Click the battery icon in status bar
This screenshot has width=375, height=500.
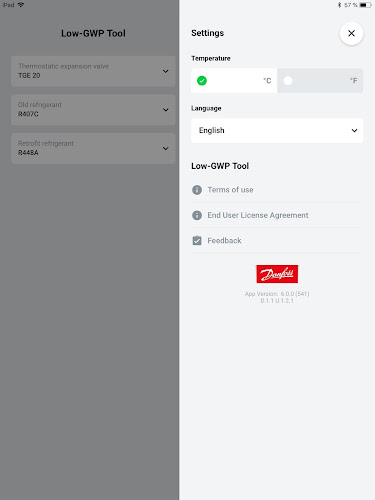[x=365, y=5]
